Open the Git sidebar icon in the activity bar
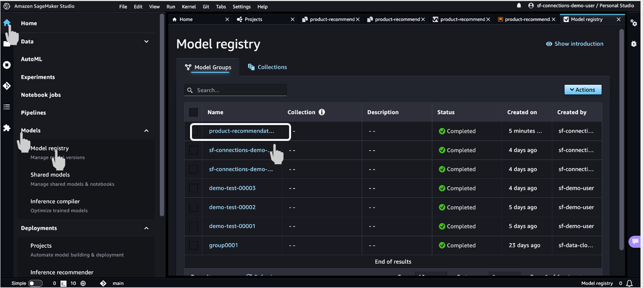Screen dimensions: 644x288 6,86
